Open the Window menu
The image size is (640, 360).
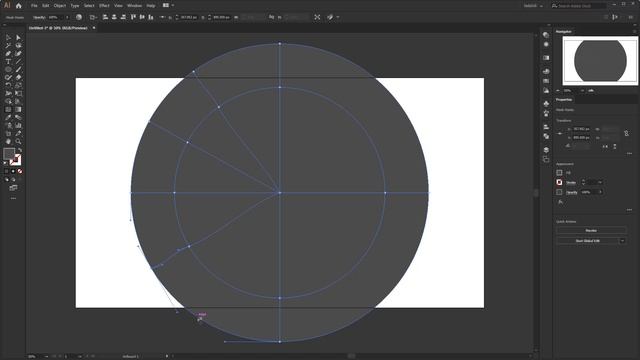pyautogui.click(x=134, y=6)
